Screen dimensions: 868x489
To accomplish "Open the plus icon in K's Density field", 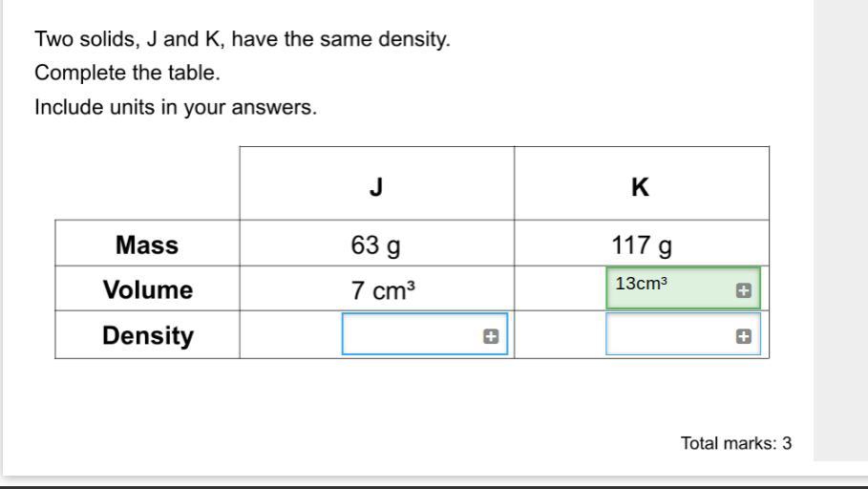I will (x=744, y=336).
